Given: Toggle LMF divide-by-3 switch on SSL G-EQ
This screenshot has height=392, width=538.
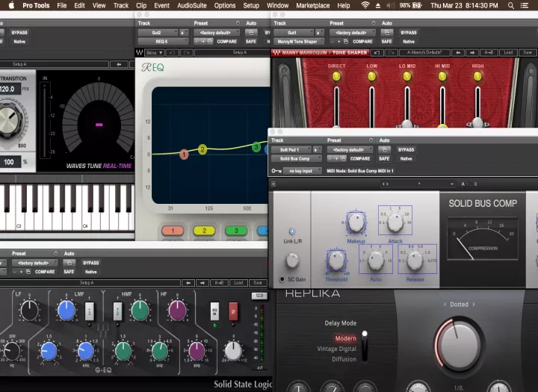Looking at the screenshot, I should (x=89, y=311).
